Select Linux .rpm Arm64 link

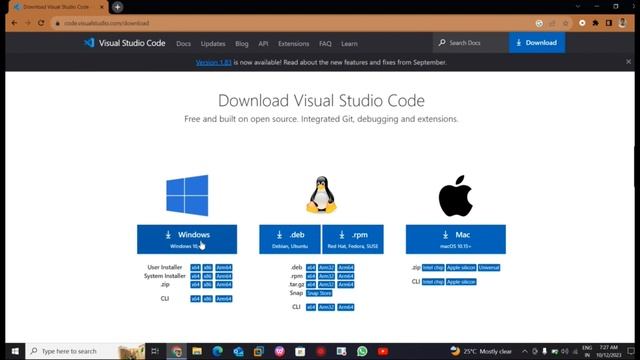346,276
